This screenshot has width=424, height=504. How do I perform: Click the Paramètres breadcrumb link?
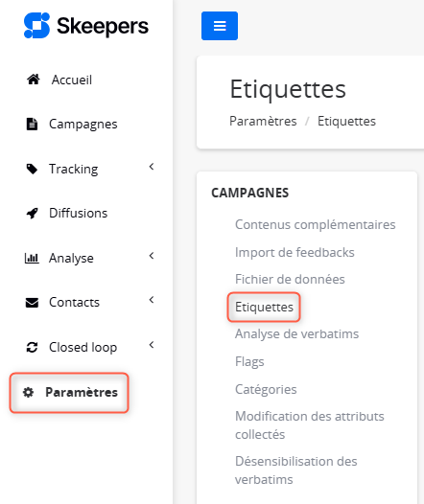click(263, 121)
